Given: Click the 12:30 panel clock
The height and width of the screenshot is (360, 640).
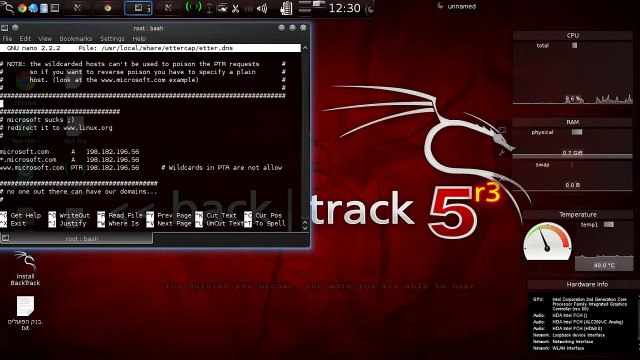Looking at the screenshot, I should point(344,8).
